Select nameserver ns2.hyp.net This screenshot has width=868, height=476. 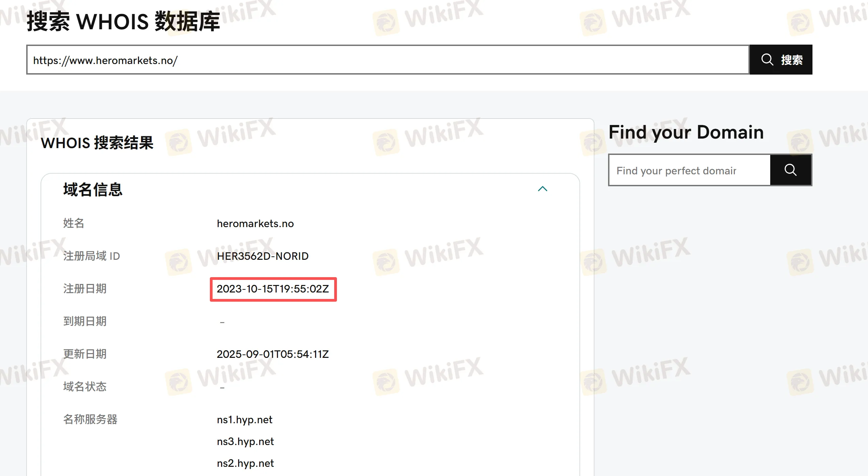pos(245,463)
